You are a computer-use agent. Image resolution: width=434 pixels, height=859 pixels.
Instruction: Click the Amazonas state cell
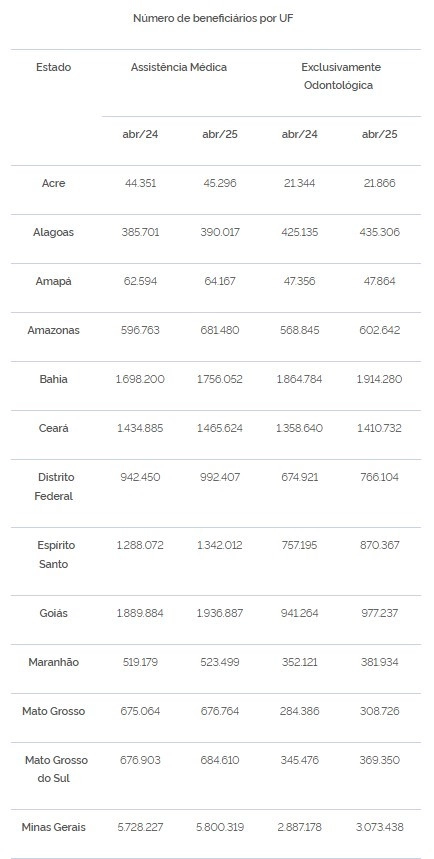coord(54,330)
